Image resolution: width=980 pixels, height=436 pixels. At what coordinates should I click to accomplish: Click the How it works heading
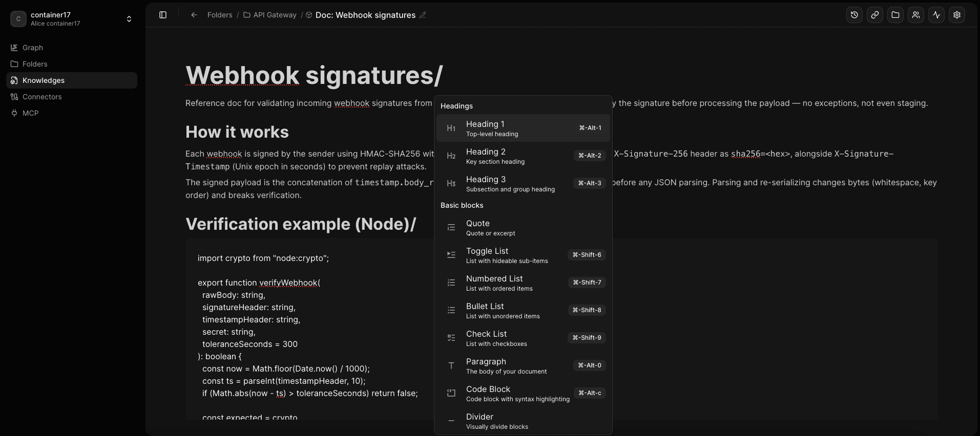[237, 132]
